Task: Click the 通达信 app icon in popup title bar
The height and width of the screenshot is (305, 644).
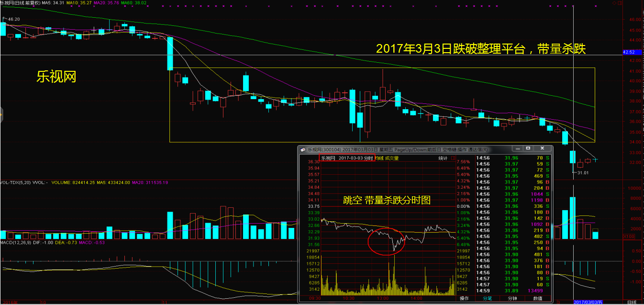Action: [x=303, y=149]
